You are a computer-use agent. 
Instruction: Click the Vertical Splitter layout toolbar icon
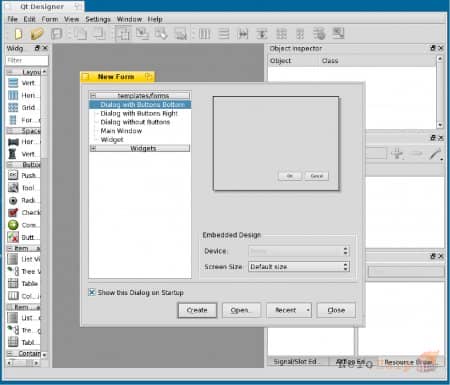262,34
